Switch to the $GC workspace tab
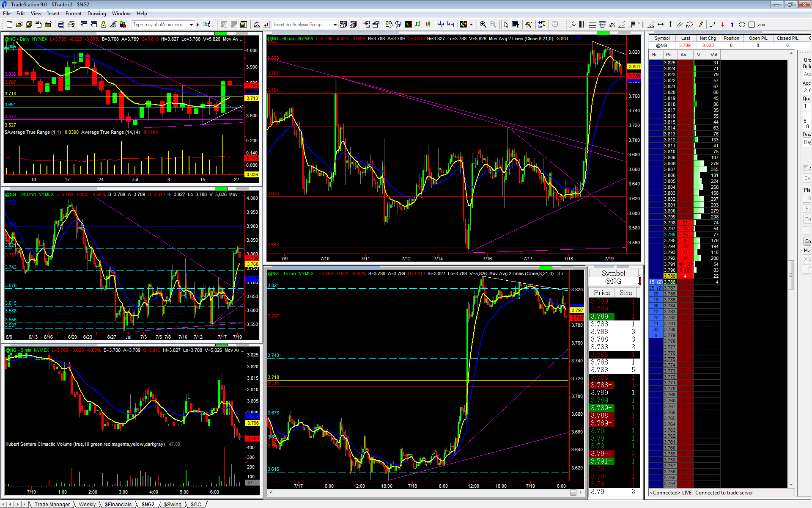 (196, 504)
